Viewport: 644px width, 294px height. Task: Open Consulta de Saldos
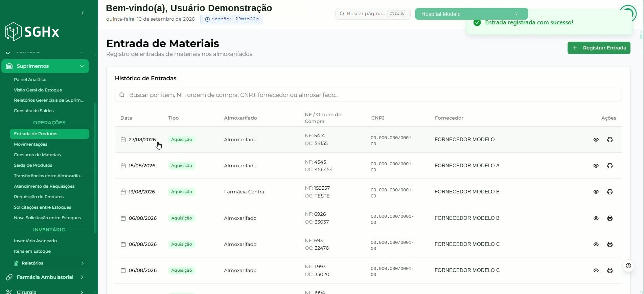pyautogui.click(x=34, y=111)
